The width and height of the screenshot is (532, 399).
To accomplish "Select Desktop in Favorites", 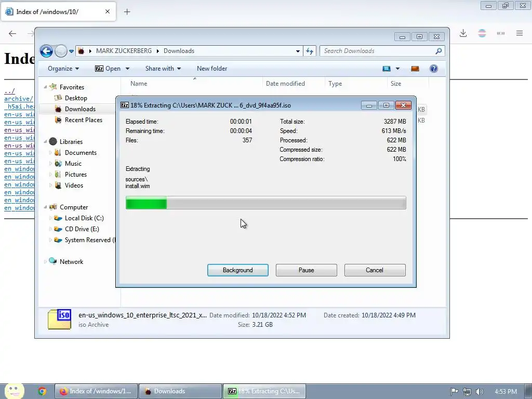I will tap(76, 98).
